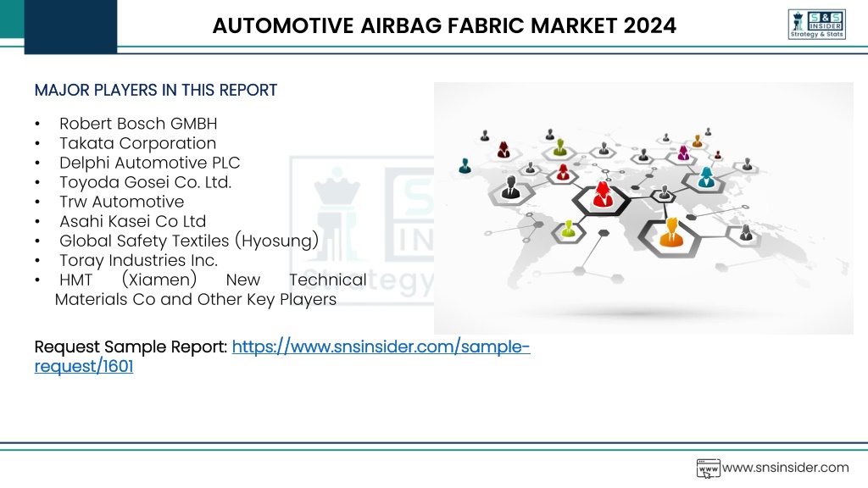The image size is (868, 488).
Task: Click the teal person icon at map's left edge
Action: pos(465,165)
